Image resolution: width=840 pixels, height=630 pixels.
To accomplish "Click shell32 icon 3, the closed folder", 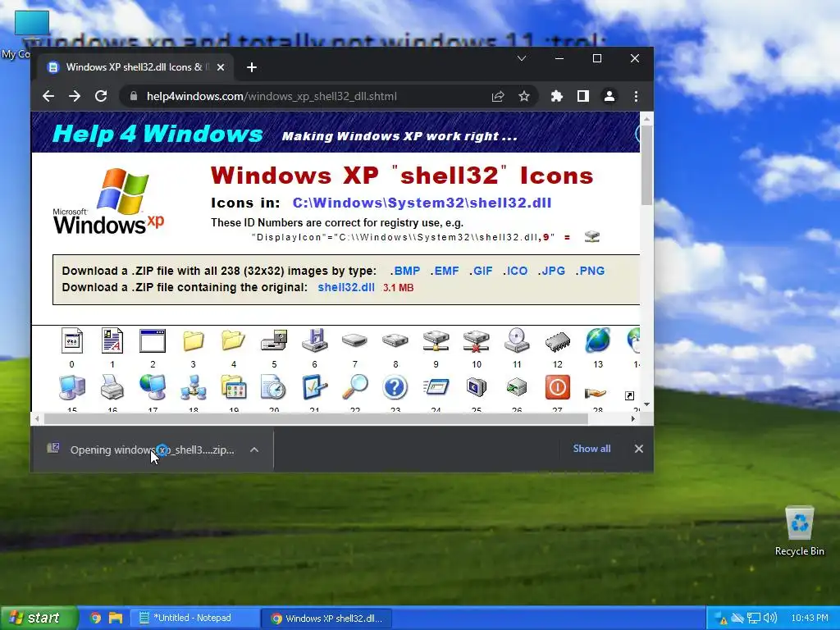I will point(193,340).
